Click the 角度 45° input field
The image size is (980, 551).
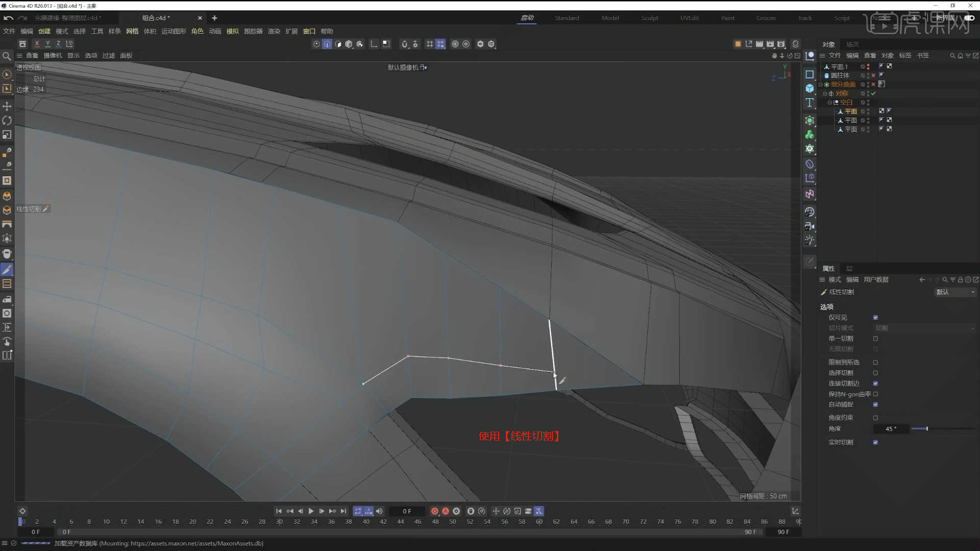[x=891, y=429]
